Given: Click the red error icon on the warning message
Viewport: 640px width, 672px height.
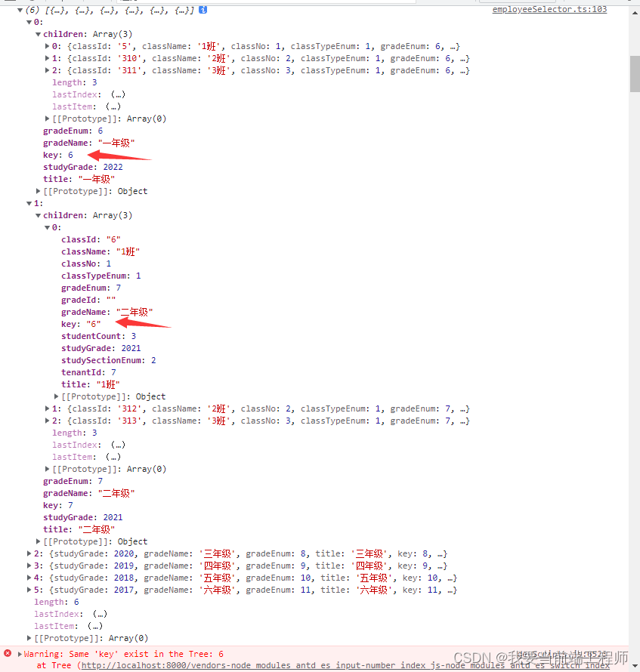Looking at the screenshot, I should pyautogui.click(x=7, y=654).
